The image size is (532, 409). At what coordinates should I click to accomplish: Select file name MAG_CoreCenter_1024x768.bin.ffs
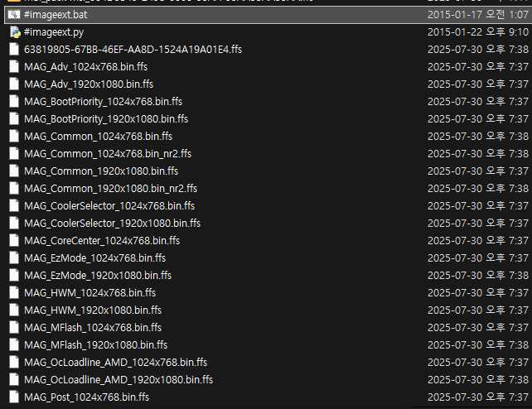coord(102,241)
